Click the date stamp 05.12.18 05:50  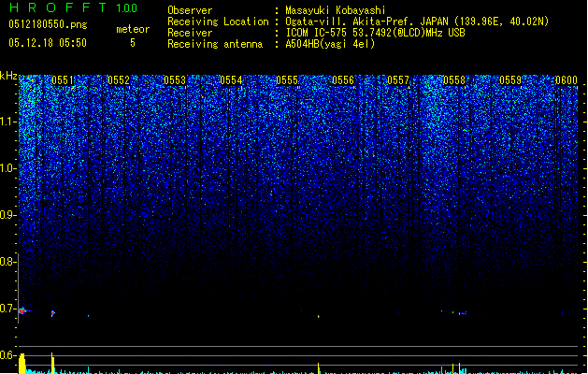[48, 43]
